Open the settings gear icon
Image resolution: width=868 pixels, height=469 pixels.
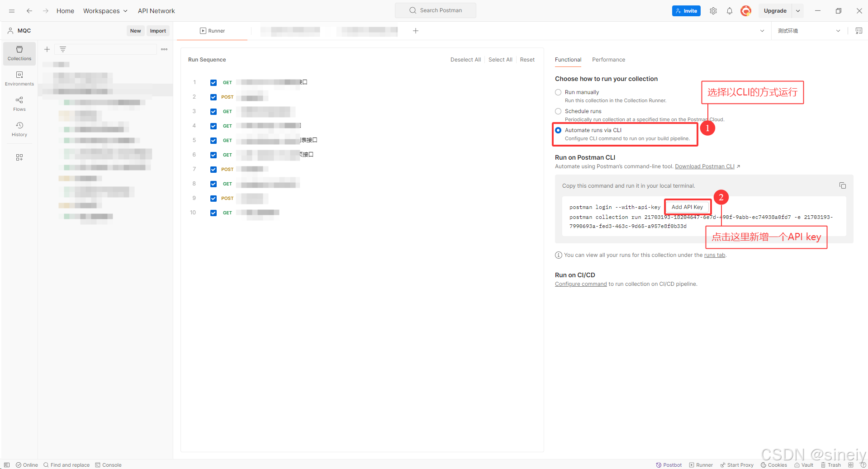[713, 11]
